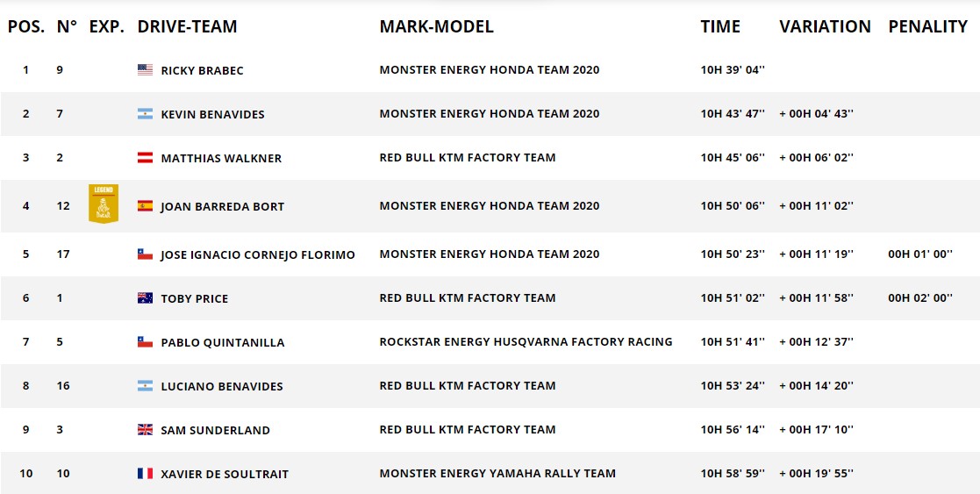Click the United States flag beside Ricky Brabec

click(x=145, y=70)
